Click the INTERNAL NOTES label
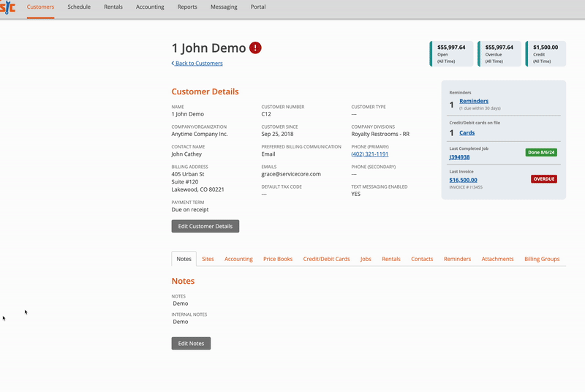This screenshot has width=585, height=392. coord(189,314)
